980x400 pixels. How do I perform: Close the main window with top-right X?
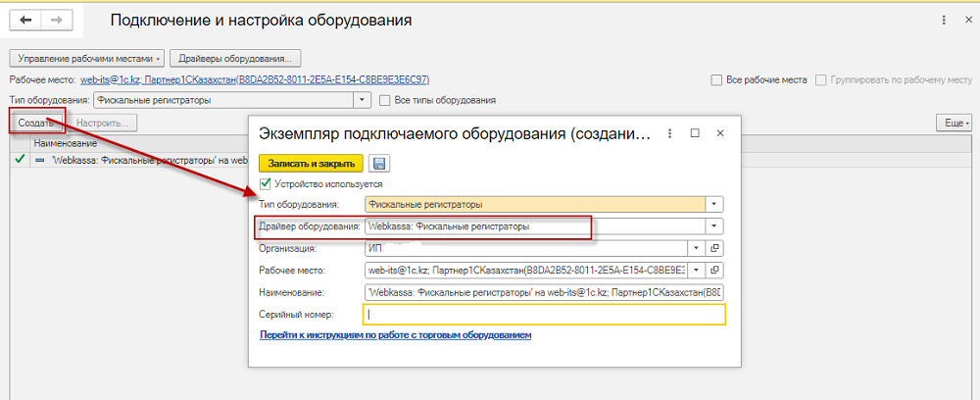(x=968, y=20)
